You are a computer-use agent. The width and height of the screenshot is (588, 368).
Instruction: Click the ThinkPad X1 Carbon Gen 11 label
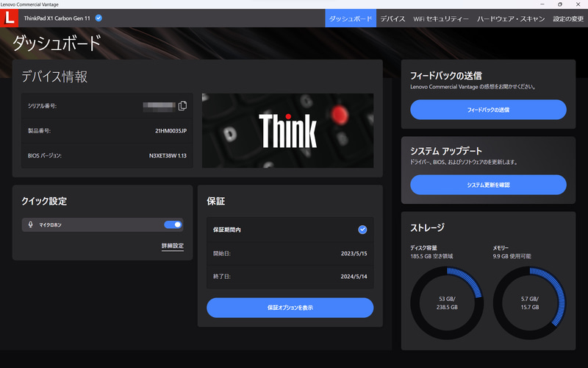coord(57,18)
